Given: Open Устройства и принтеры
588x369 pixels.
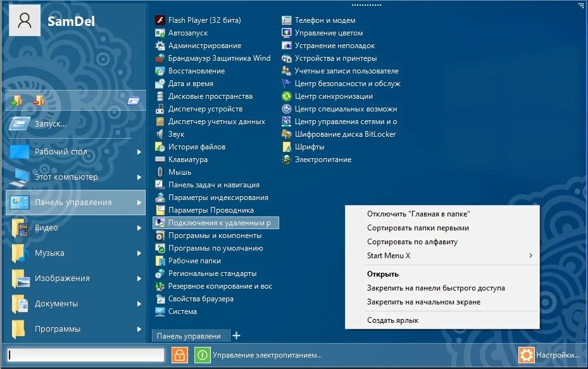Looking at the screenshot, I should click(x=329, y=58).
